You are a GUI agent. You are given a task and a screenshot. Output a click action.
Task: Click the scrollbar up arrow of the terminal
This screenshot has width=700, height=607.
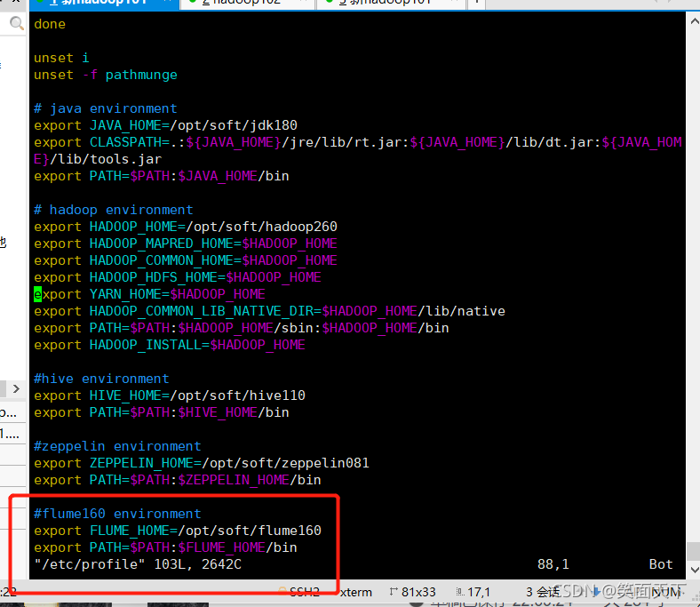click(x=694, y=21)
